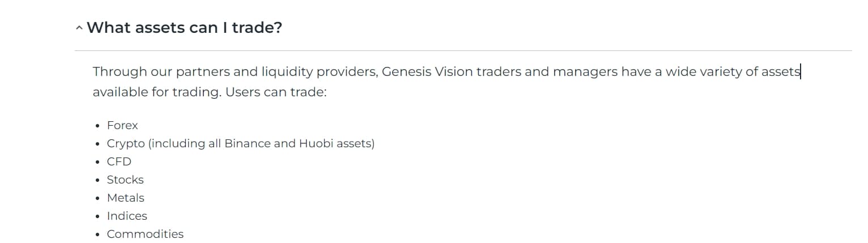Select the CFD list item
868x243 pixels.
[119, 161]
